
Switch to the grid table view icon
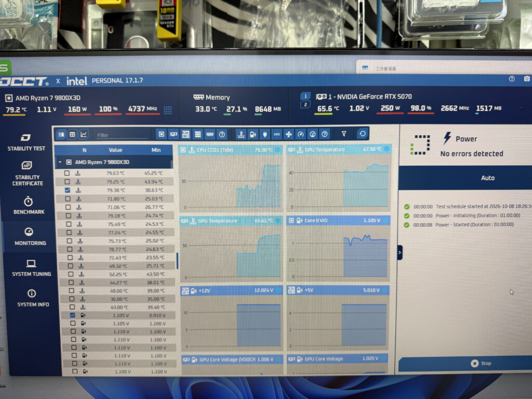click(72, 135)
